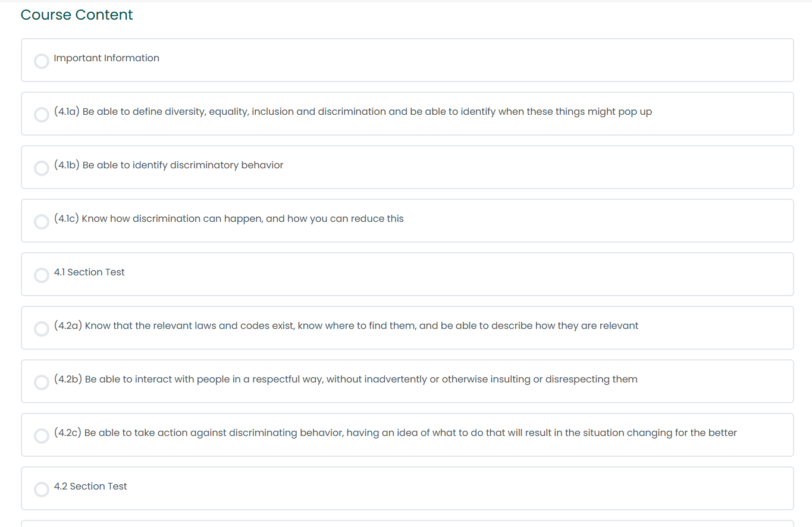Click the circle icon beside 4.1 Section Test
This screenshot has height=527, width=812.
coord(42,275)
